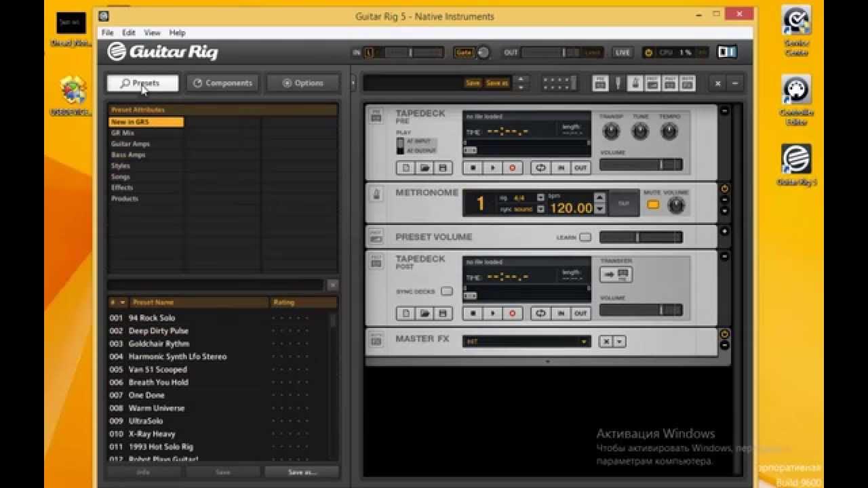This screenshot has width=868, height=488.
Task: Save recording in Tapedeck Pre
Action: (x=443, y=167)
